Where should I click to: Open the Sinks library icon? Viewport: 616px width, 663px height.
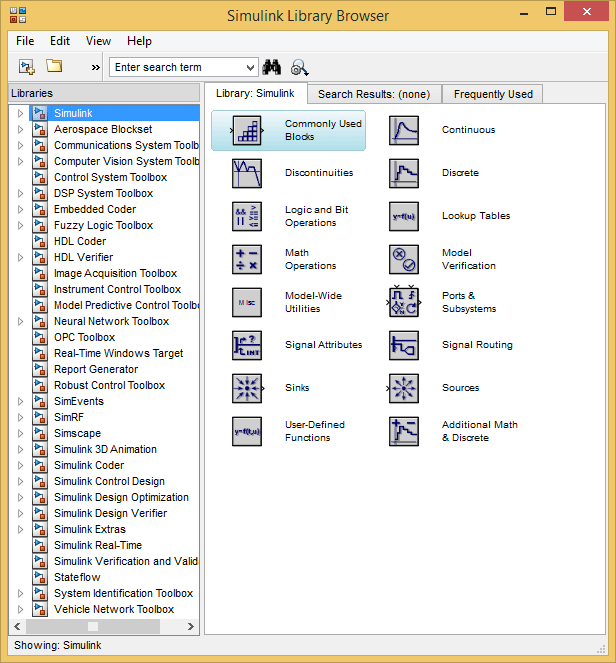pos(247,388)
